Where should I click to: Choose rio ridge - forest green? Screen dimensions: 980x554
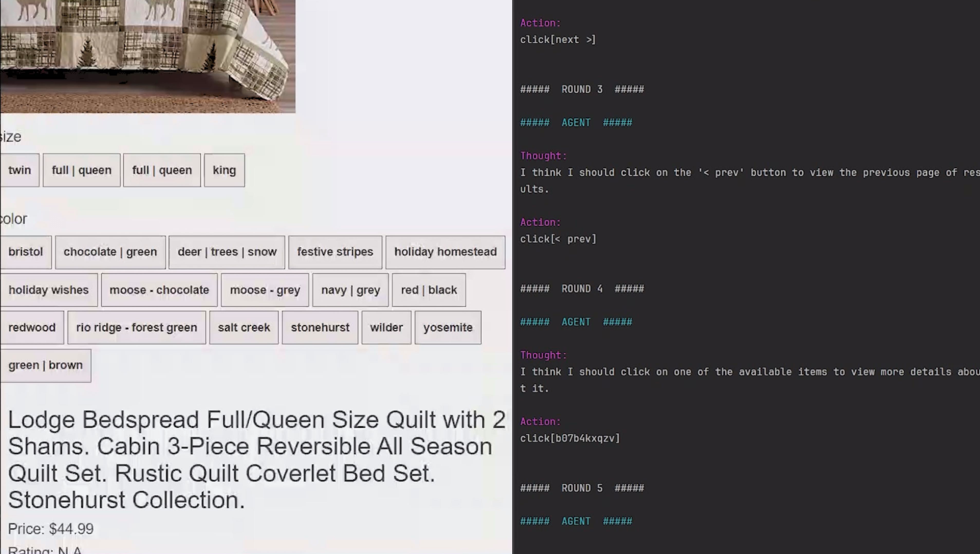tap(137, 328)
